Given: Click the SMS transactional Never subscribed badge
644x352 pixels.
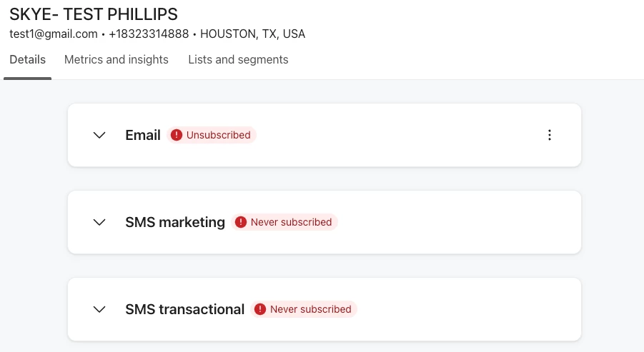Looking at the screenshot, I should click(x=304, y=309).
